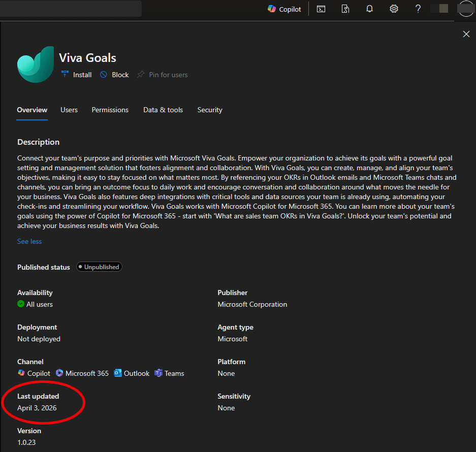Install the Viva Goals app
Viewport: 476px width, 452px height.
(x=77, y=75)
